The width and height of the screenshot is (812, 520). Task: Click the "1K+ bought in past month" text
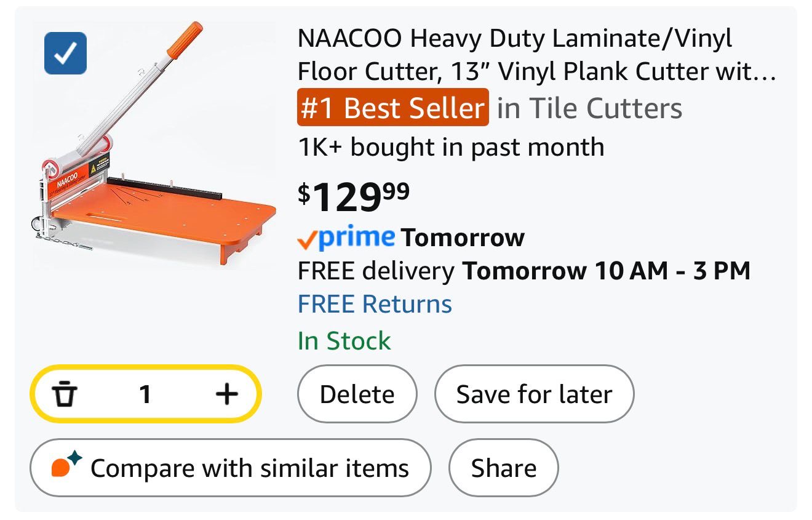450,147
